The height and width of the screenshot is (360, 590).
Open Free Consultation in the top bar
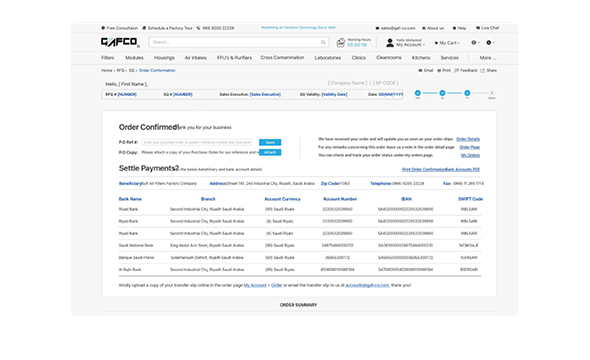click(120, 28)
